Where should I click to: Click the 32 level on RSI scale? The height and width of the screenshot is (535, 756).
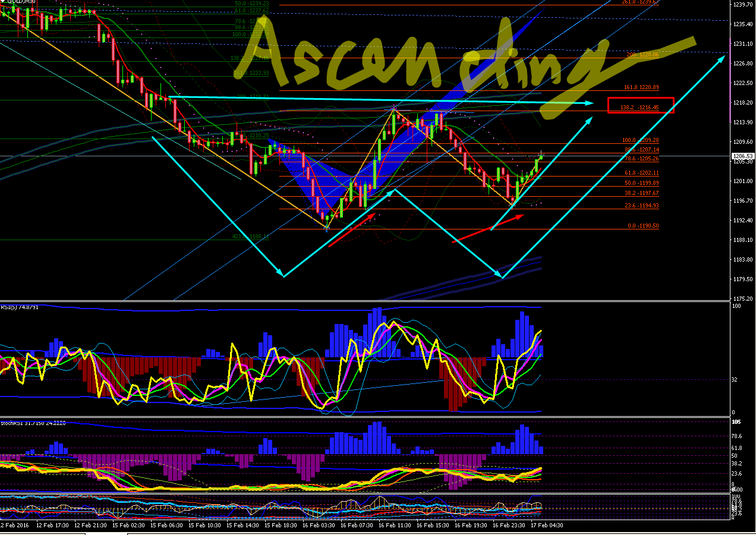[735, 379]
